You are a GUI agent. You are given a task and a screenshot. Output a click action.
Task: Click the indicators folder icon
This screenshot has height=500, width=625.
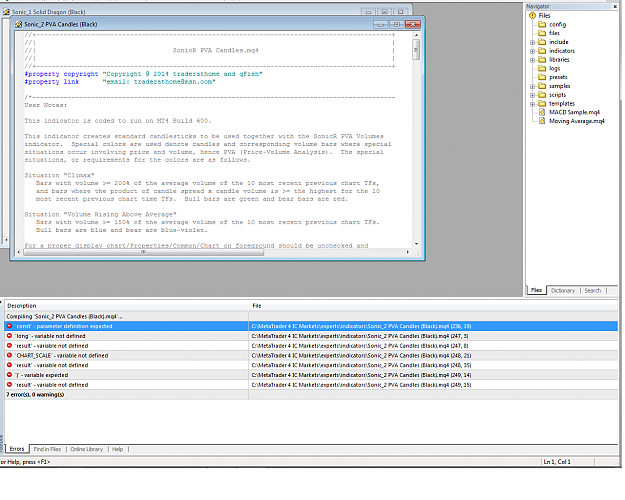point(542,51)
